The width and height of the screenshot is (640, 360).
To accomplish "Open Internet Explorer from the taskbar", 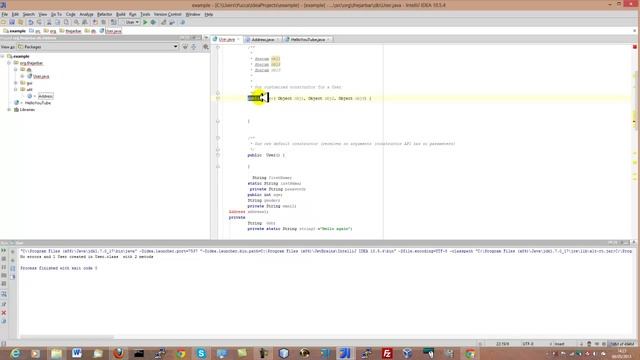I will click(x=15, y=353).
